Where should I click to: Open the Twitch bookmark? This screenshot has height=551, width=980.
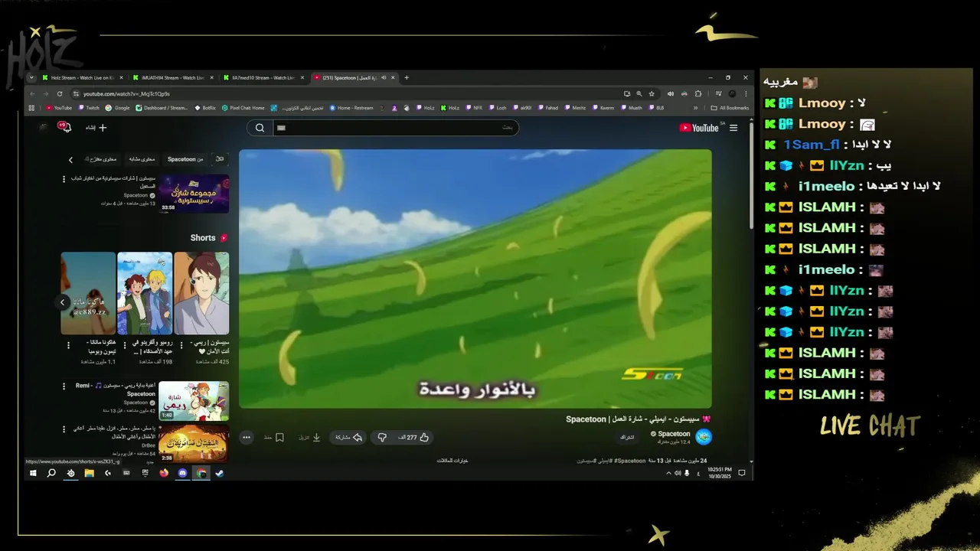click(x=88, y=108)
